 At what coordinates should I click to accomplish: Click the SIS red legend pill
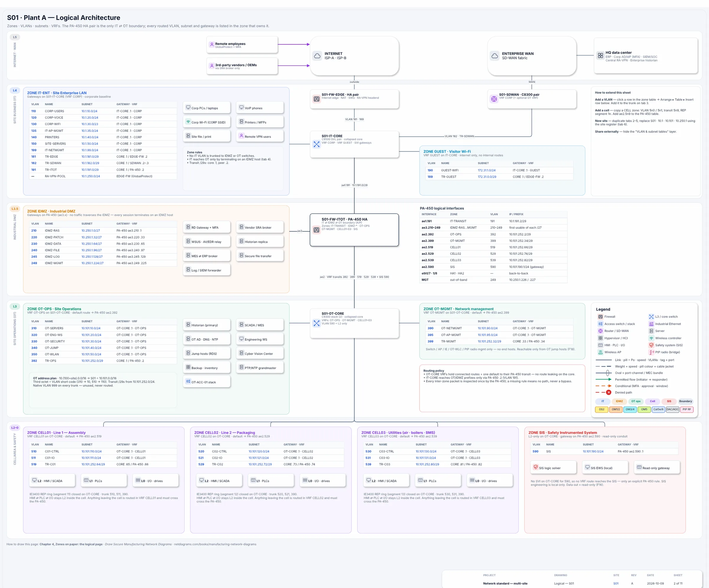coord(669,401)
